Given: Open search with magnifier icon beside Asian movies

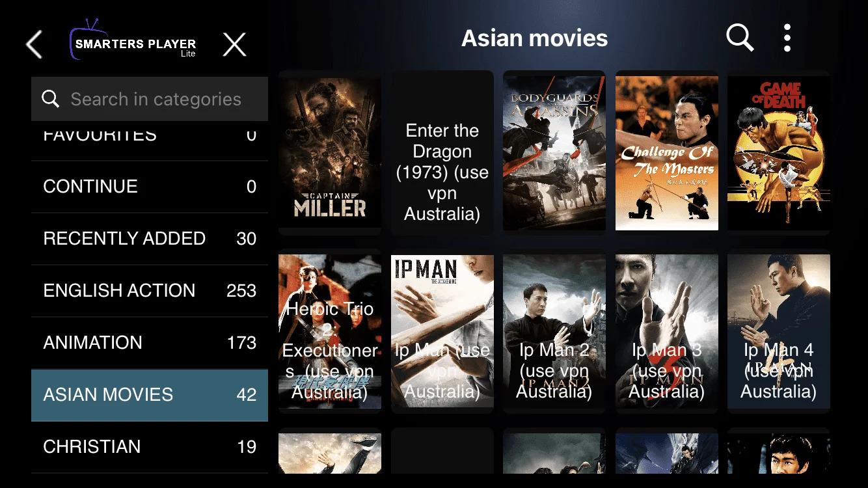Looking at the screenshot, I should pos(740,38).
